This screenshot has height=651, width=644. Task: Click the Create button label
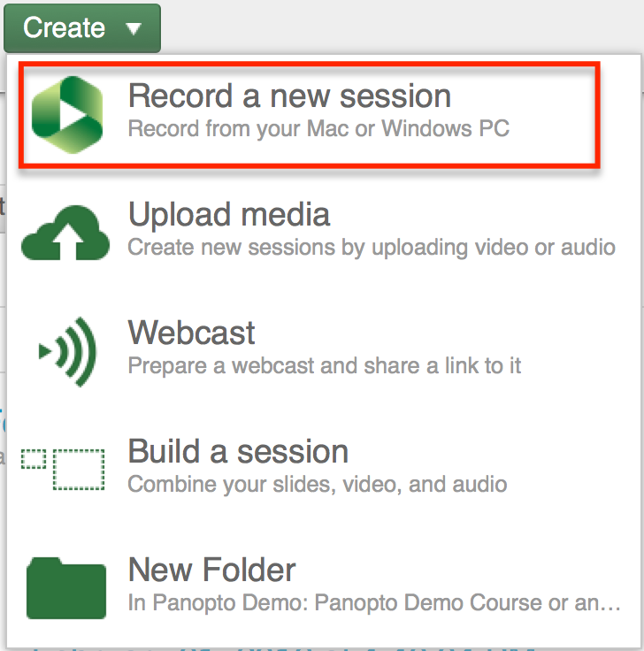tap(64, 28)
